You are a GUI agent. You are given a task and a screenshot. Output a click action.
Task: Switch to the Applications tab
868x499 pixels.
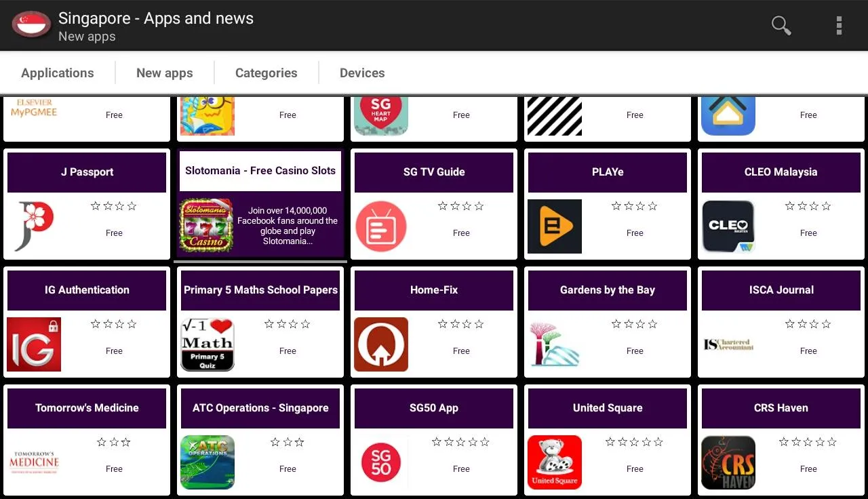point(58,73)
